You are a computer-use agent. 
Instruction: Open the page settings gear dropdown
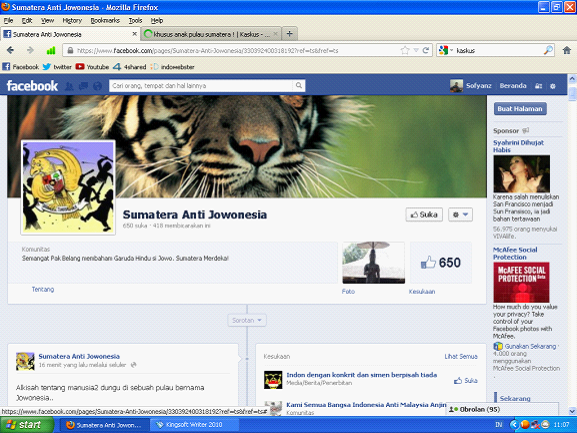click(x=460, y=214)
